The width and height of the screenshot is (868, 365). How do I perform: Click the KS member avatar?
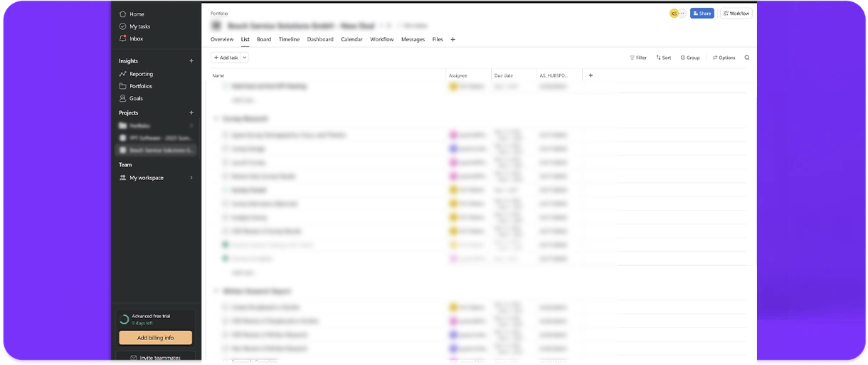674,14
